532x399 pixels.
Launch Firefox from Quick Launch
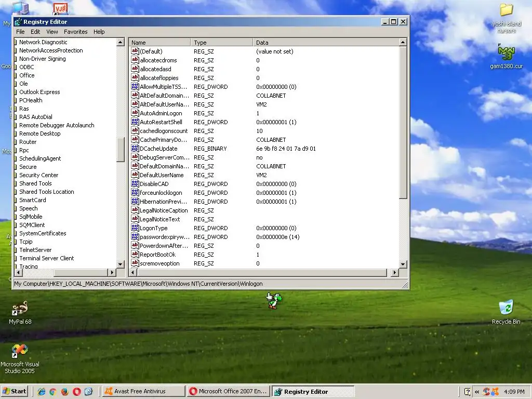coord(64,392)
